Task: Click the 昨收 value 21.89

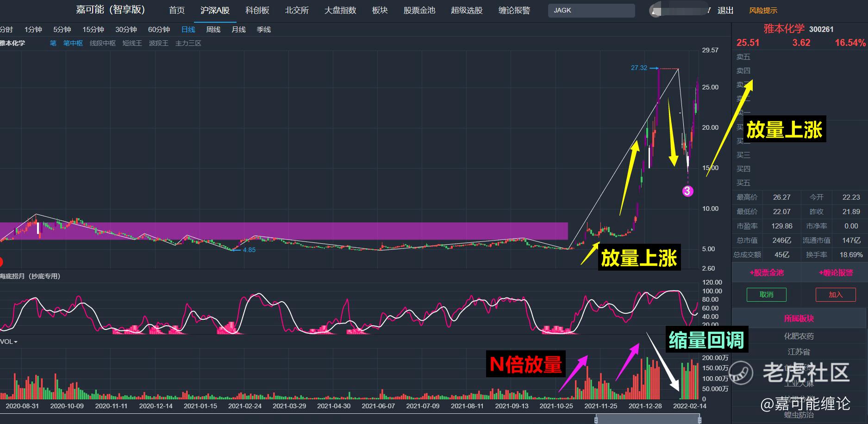Action: [x=851, y=212]
